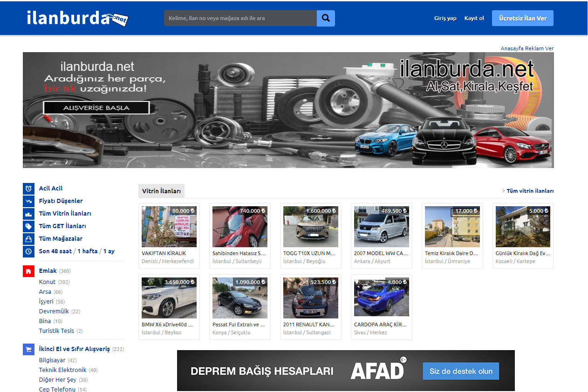Click the Son 48 saat clock icon
Screen dimensions: 588x392
28,251
